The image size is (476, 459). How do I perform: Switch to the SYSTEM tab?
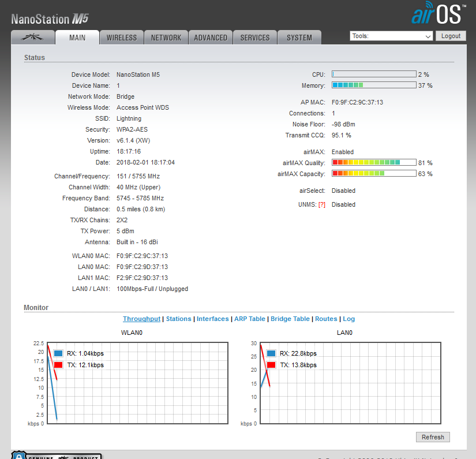pos(299,38)
